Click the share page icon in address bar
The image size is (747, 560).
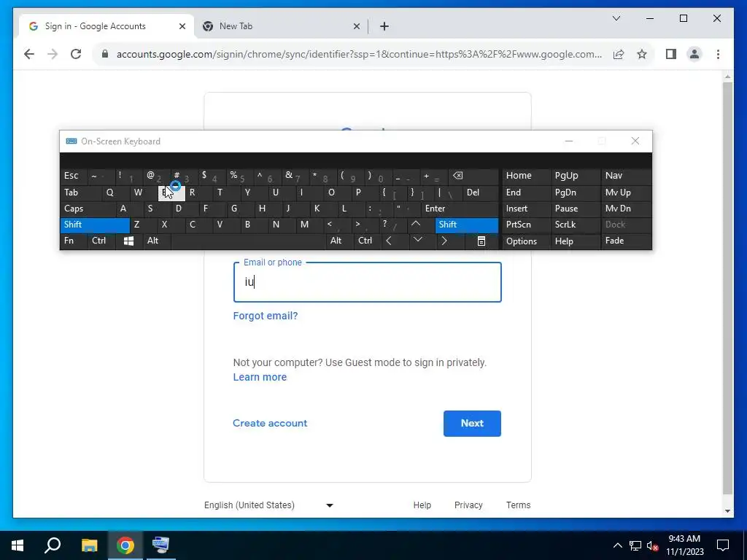pos(619,54)
